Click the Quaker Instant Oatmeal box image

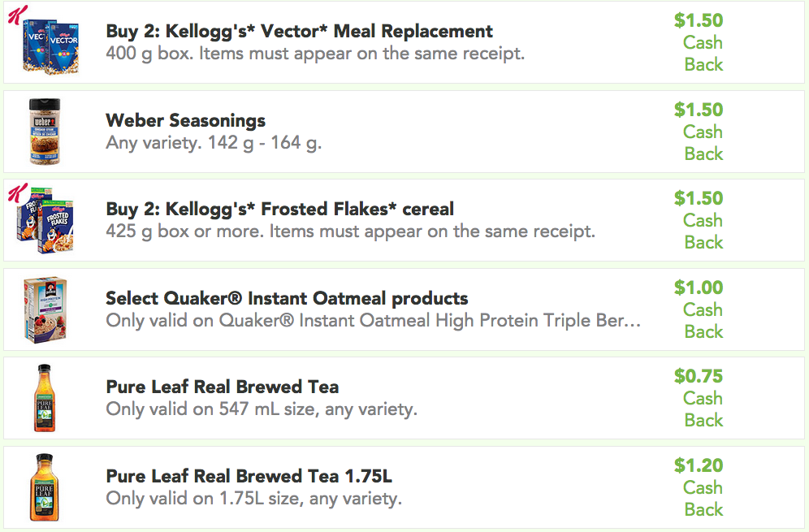pyautogui.click(x=45, y=309)
